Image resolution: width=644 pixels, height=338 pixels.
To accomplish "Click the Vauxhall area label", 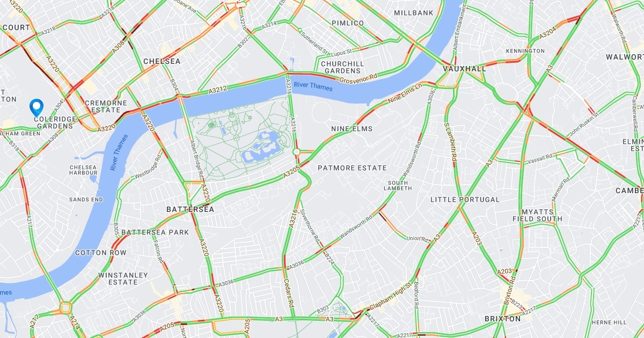I will pos(464,69).
